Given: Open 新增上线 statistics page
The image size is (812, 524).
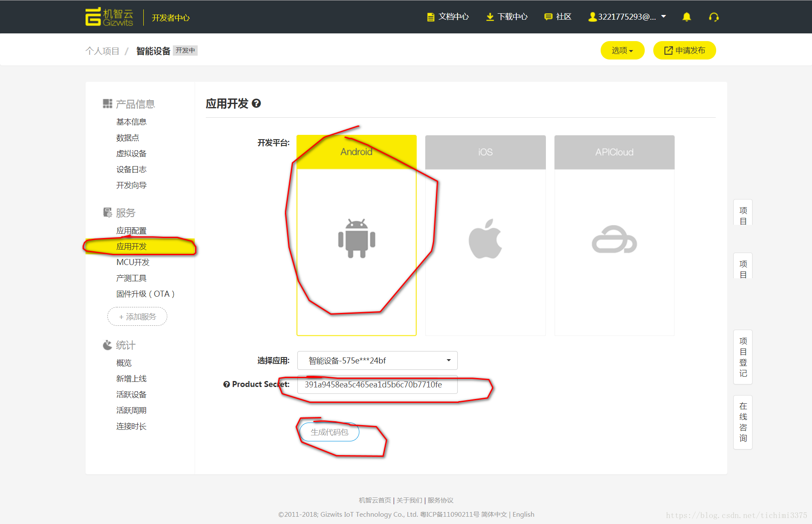Looking at the screenshot, I should click(131, 379).
